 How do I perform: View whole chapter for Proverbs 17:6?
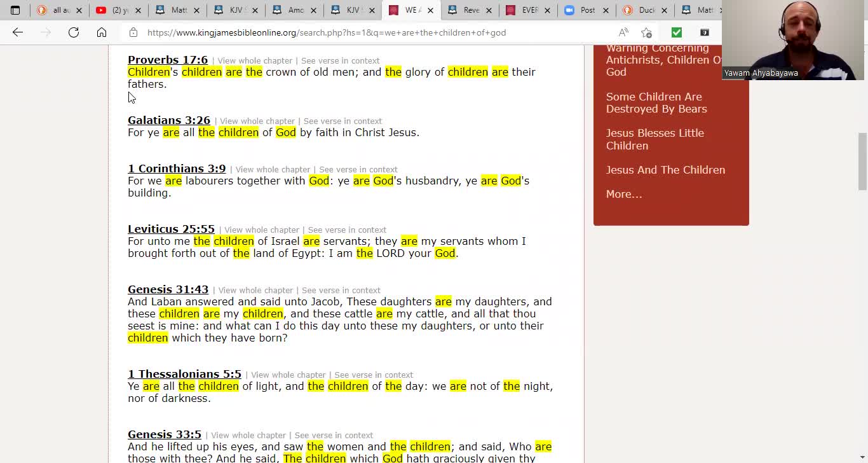(x=255, y=61)
